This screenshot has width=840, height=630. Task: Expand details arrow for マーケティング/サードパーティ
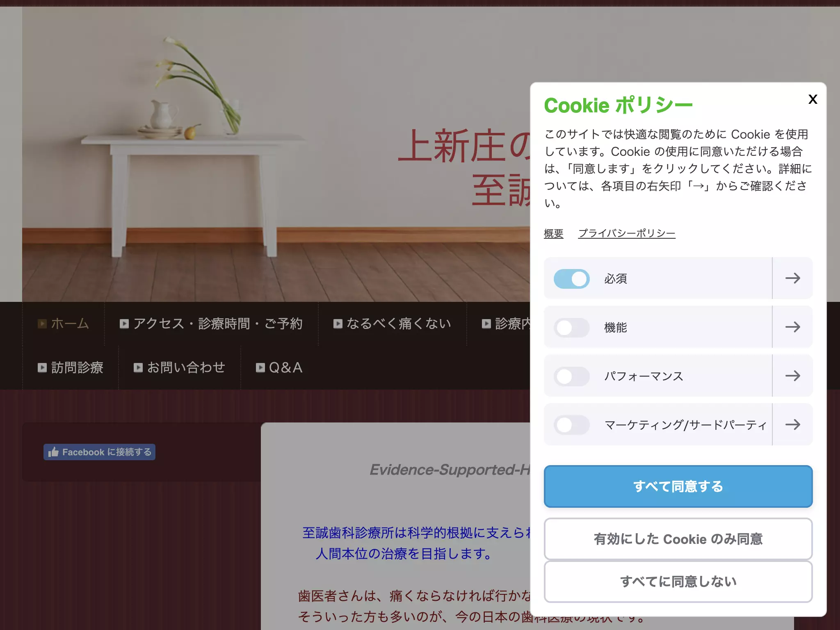[x=792, y=425]
